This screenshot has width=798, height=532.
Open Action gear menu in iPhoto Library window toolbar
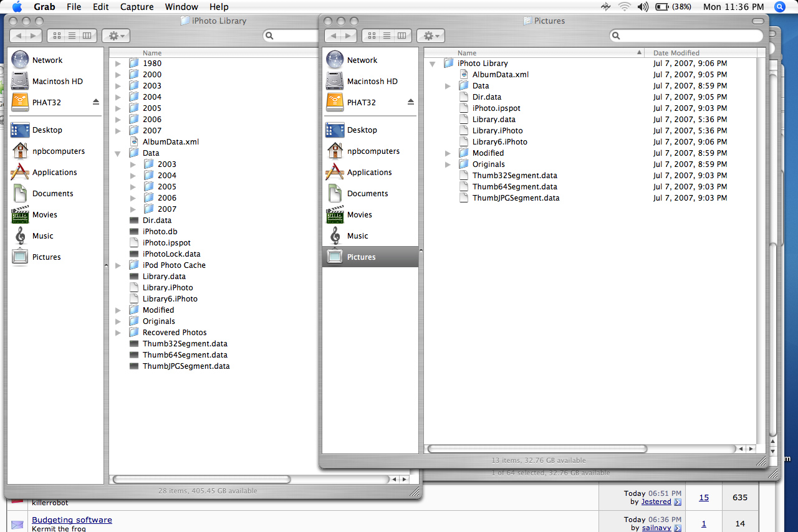pyautogui.click(x=115, y=36)
